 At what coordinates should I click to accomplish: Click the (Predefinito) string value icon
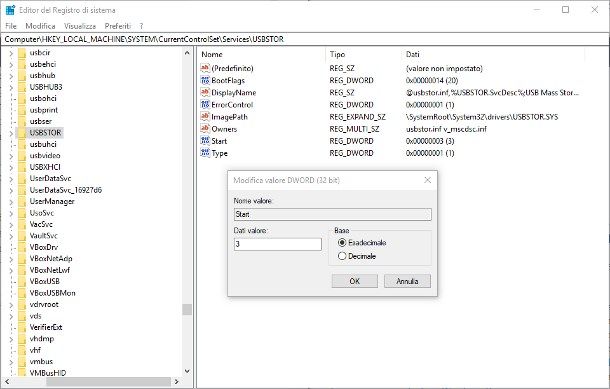click(x=205, y=68)
